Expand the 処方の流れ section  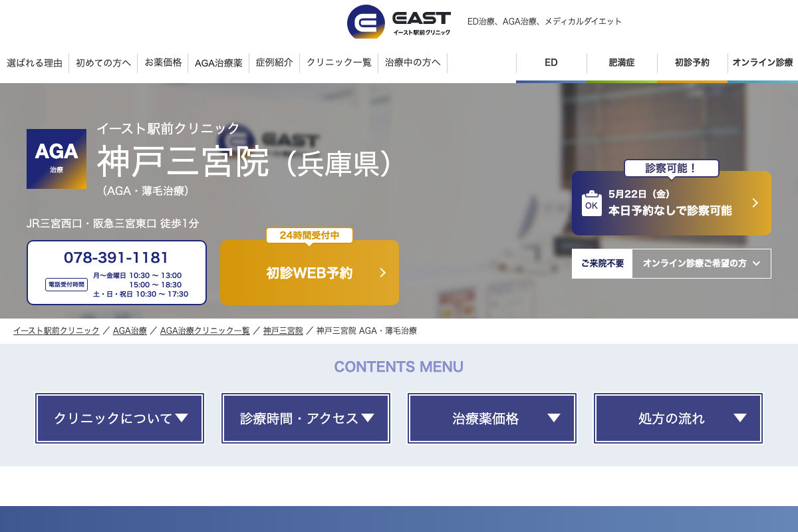tap(678, 418)
